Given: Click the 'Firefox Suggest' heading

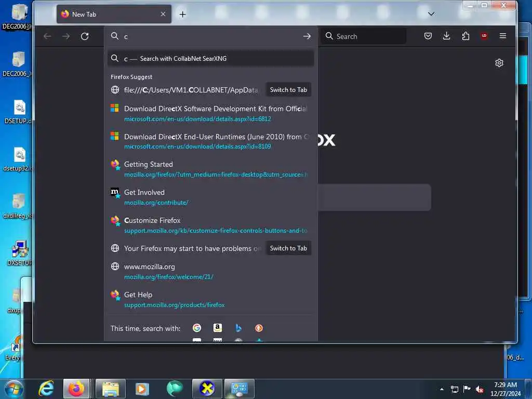Looking at the screenshot, I should pos(131,77).
